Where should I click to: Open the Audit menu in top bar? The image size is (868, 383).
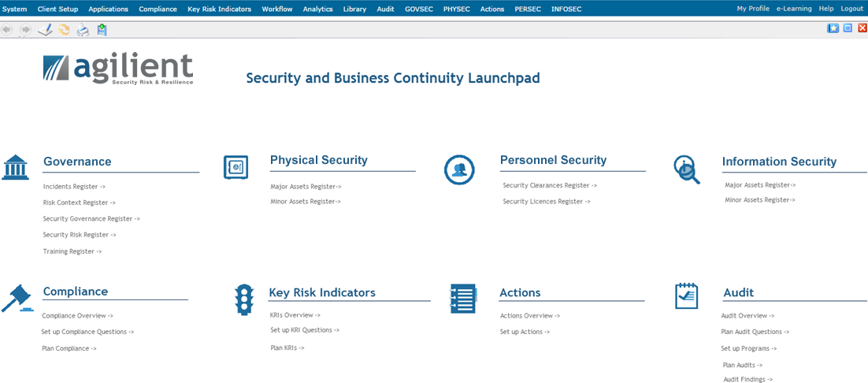coord(385,9)
